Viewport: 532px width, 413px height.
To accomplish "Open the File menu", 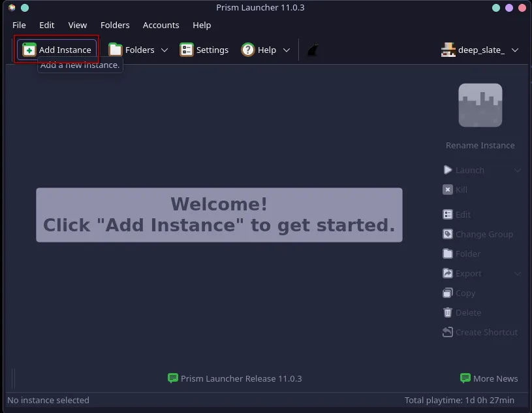I will click(x=19, y=25).
